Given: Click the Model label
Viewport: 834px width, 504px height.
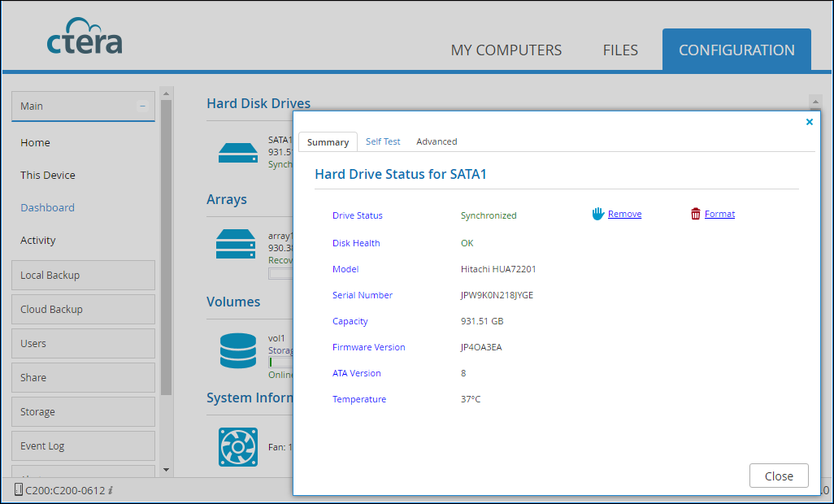Looking at the screenshot, I should (x=345, y=269).
